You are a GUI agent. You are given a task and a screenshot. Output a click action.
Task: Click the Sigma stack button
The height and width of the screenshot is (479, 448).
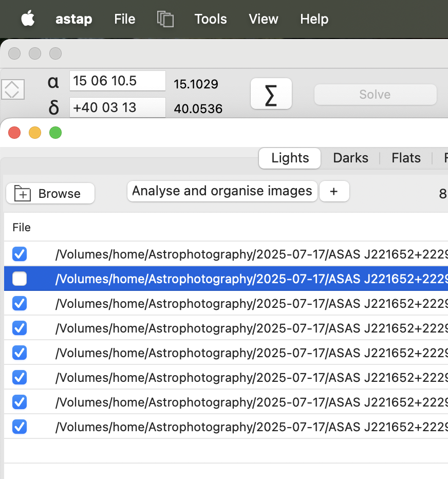point(271,94)
